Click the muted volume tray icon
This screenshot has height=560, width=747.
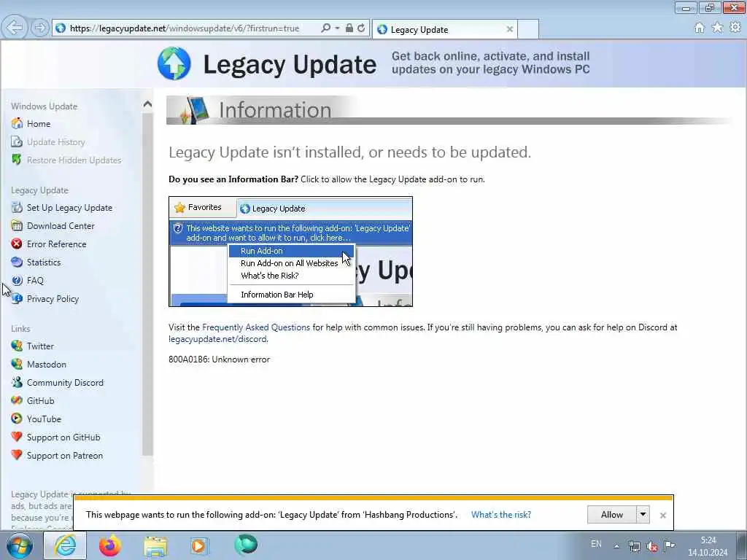pos(651,547)
